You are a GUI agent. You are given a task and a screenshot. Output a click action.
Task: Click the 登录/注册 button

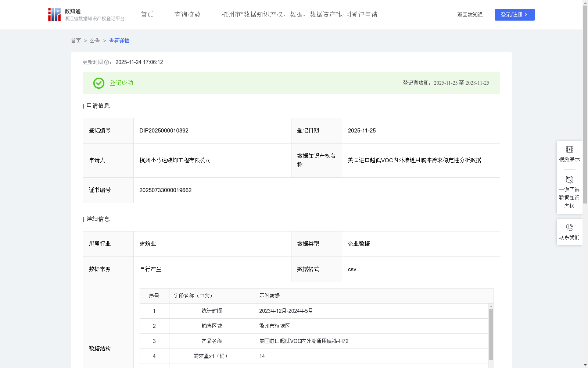(x=514, y=15)
